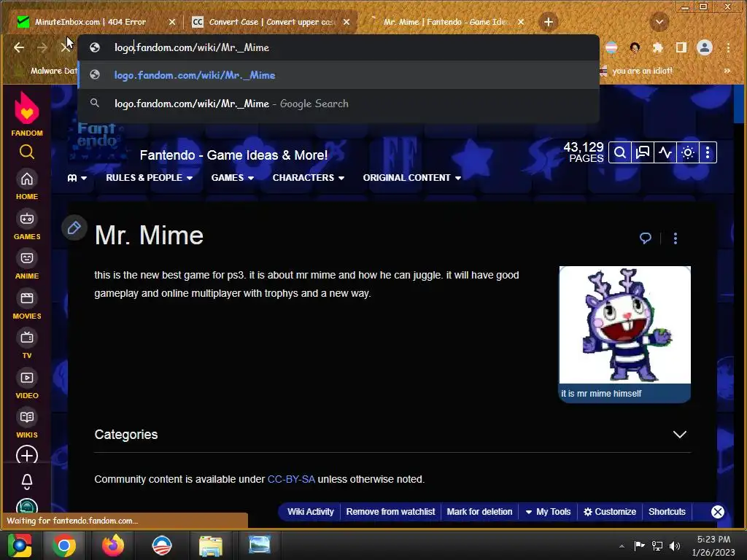This screenshot has height=560, width=747.
Task: Show more bookmarks with the chevron
Action: pos(727,71)
